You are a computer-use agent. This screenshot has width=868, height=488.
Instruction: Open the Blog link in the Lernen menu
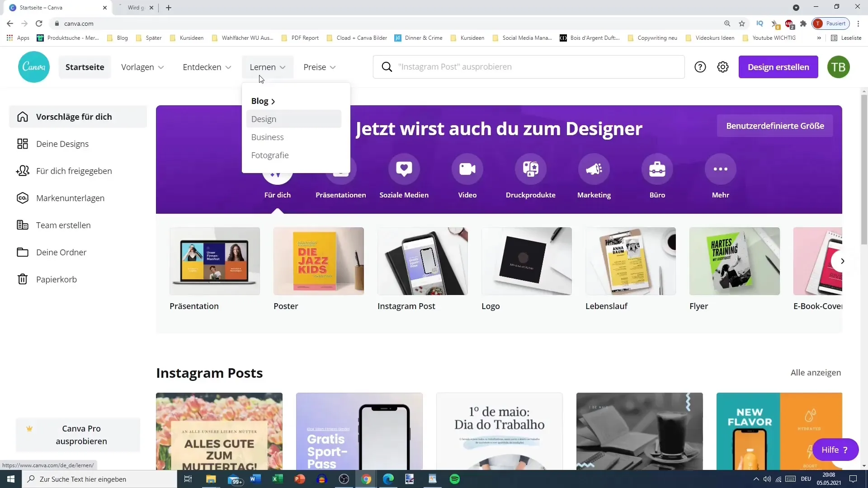(263, 101)
